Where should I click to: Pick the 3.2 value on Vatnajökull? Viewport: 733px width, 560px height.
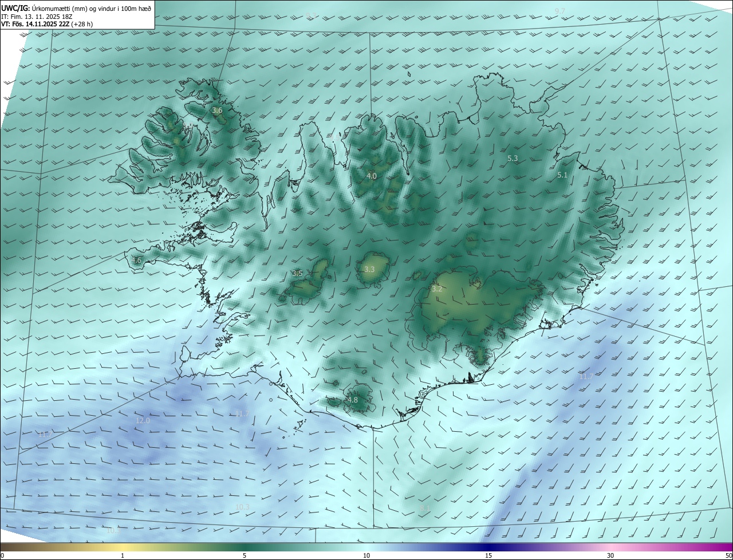(437, 289)
